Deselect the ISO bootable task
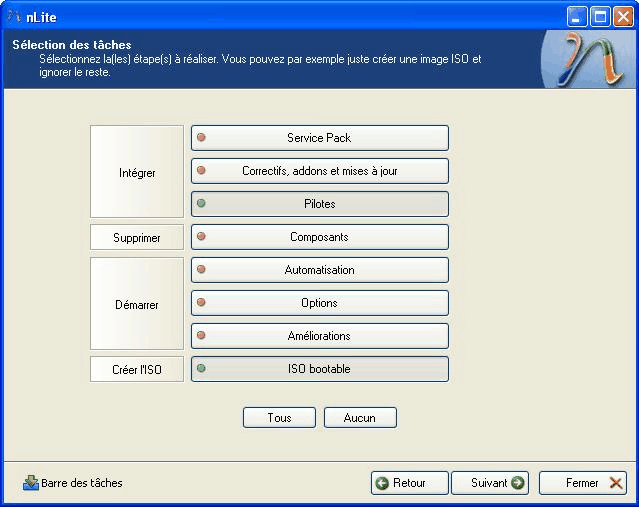The width and height of the screenshot is (639, 507). (320, 369)
